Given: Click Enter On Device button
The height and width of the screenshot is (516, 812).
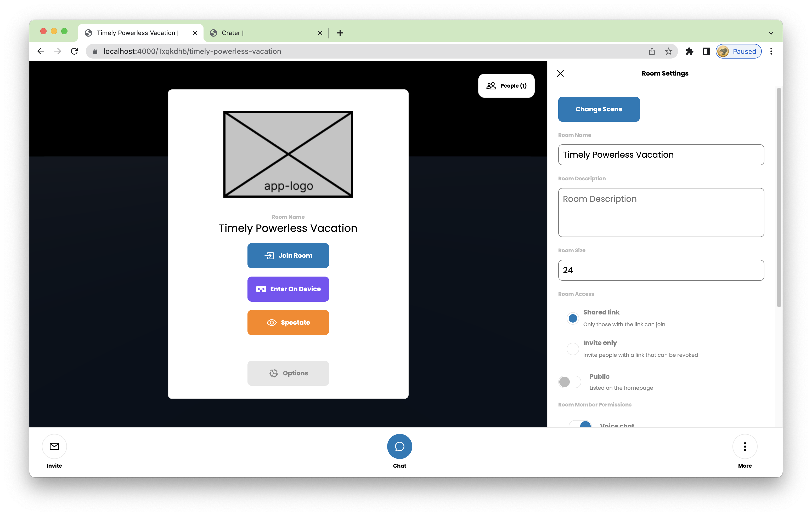Looking at the screenshot, I should tap(288, 289).
